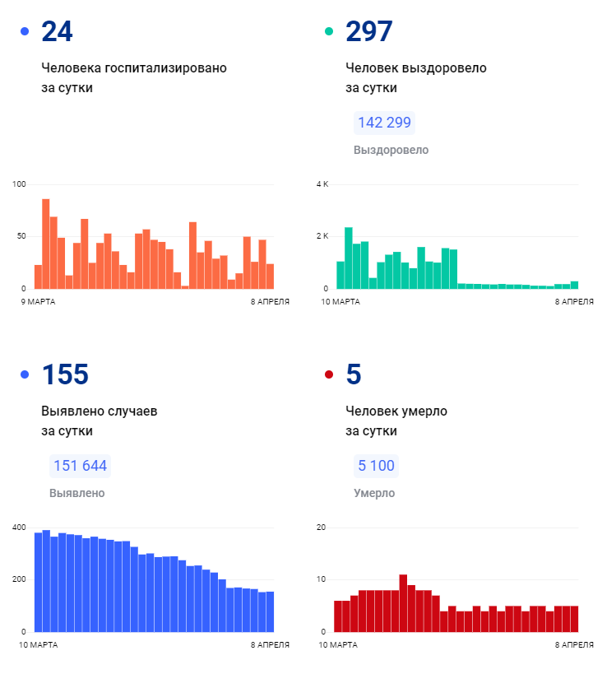Click the blue dot beside number 24
The image size is (616, 674).
click(25, 32)
